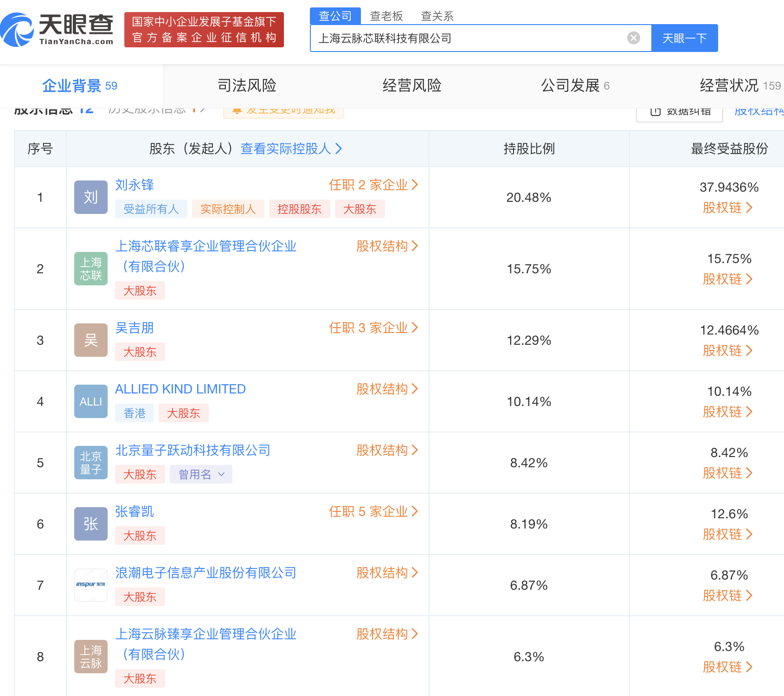
Task: Open 股权链 under 15.75% final share
Action: tap(728, 279)
